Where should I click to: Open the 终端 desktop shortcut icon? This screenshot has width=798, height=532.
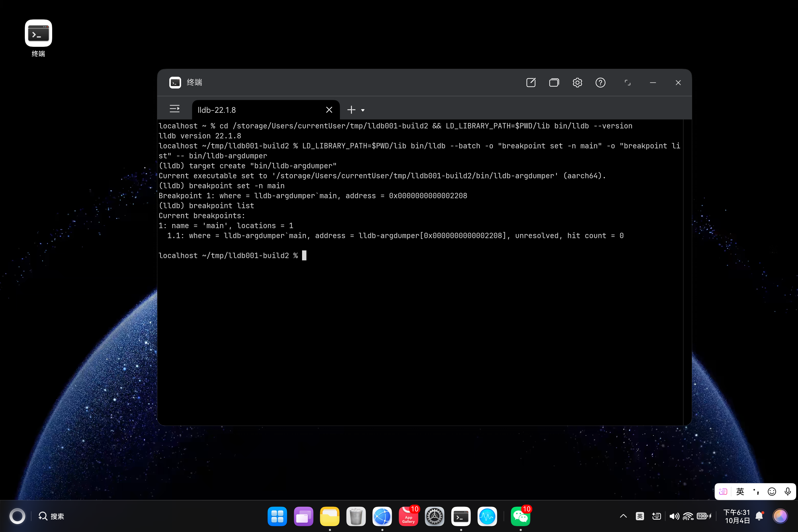click(x=38, y=33)
